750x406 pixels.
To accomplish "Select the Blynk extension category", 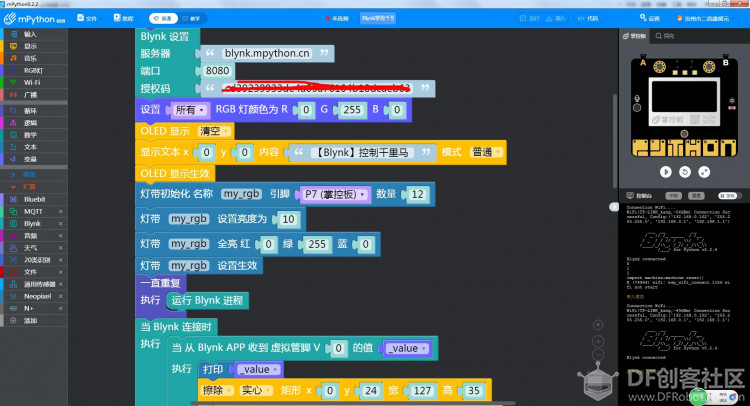I will (x=33, y=223).
